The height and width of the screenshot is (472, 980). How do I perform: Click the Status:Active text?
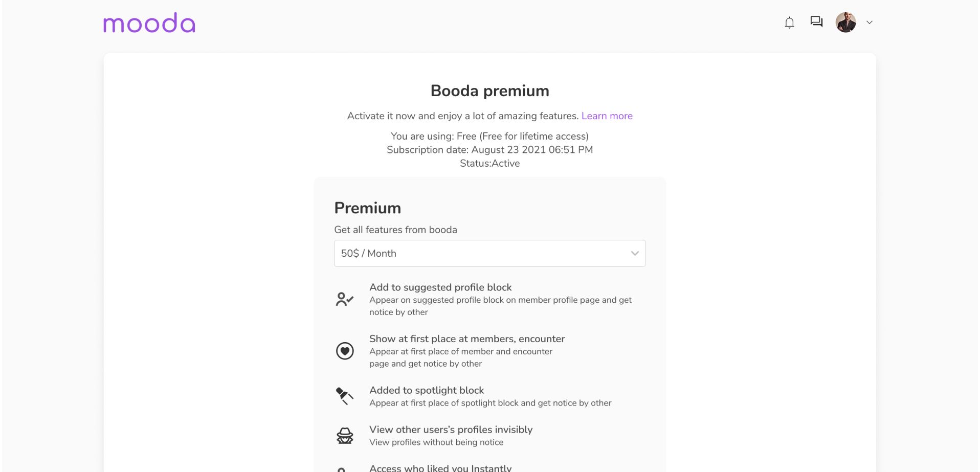click(489, 164)
